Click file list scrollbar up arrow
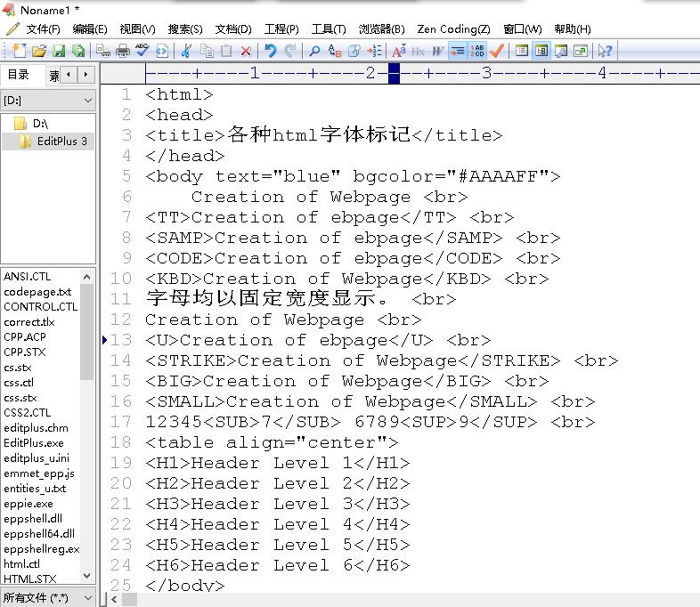700x607 pixels. tap(87, 277)
